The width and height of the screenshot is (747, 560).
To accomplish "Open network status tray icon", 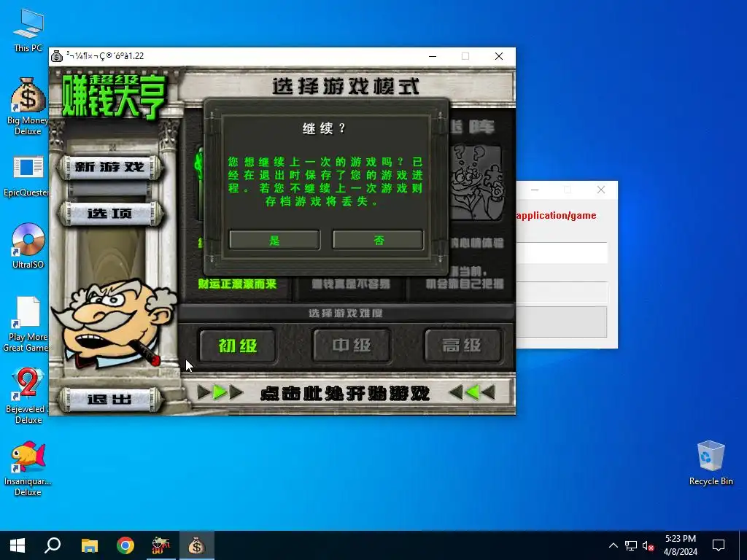I will [631, 545].
